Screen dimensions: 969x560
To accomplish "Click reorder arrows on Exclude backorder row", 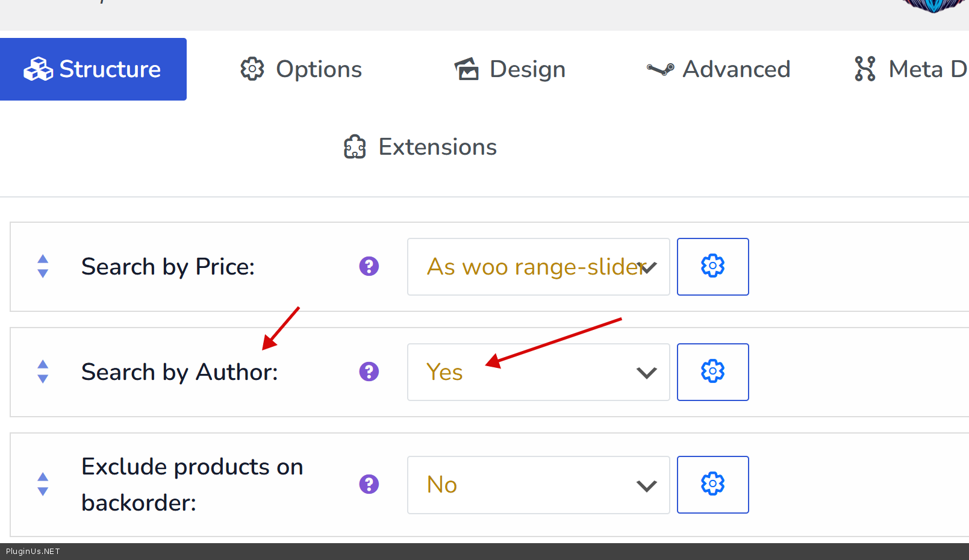I will coord(43,484).
